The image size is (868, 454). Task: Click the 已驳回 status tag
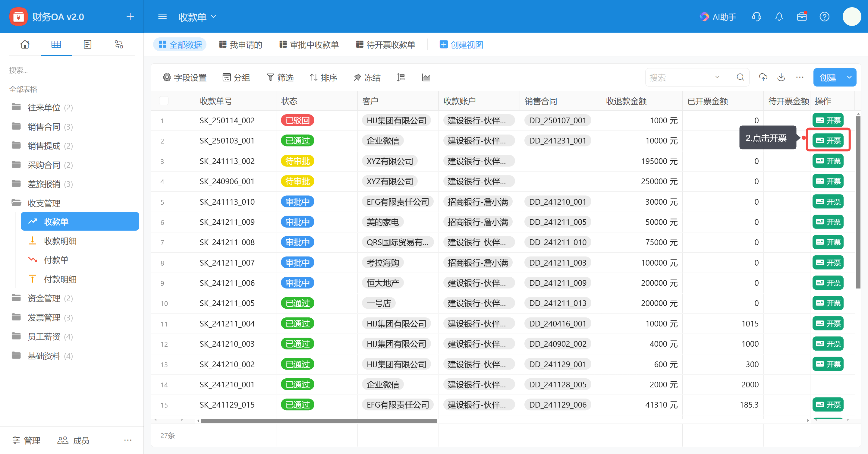(297, 120)
